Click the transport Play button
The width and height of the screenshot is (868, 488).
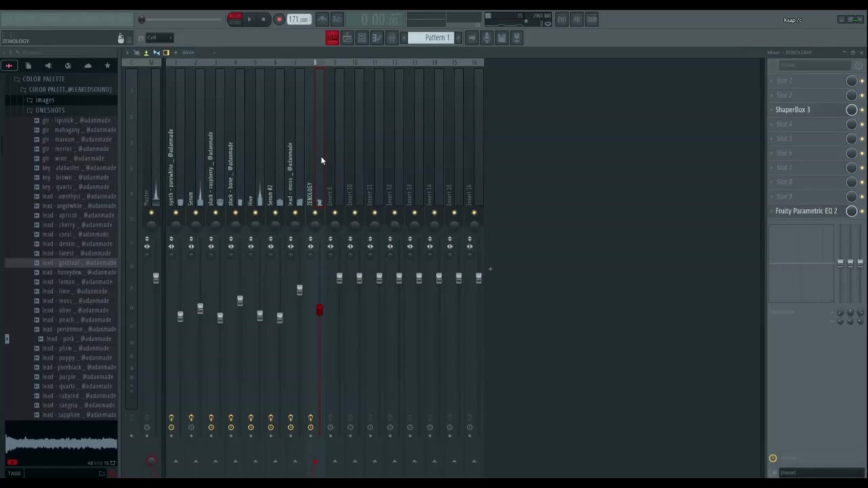249,20
